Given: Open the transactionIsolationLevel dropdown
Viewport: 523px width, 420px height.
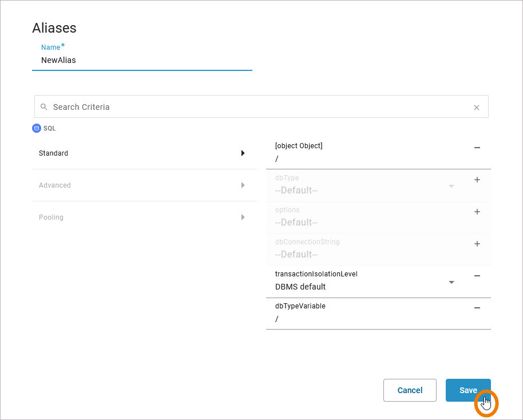Looking at the screenshot, I should click(x=451, y=282).
